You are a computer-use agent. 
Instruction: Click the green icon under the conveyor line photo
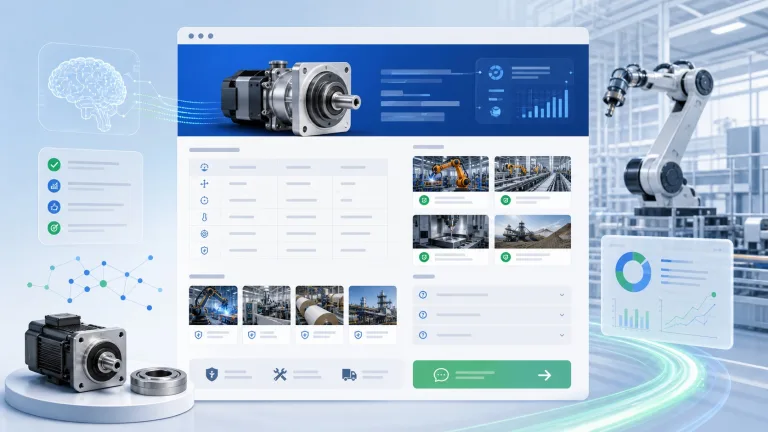point(505,200)
